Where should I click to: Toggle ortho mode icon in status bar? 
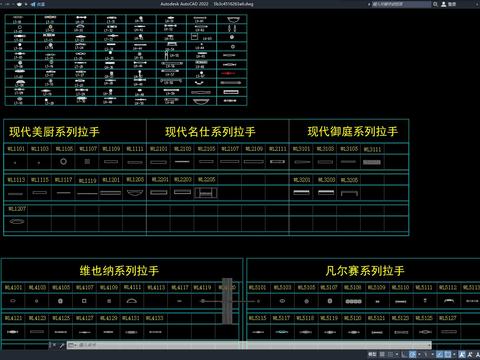point(404,354)
